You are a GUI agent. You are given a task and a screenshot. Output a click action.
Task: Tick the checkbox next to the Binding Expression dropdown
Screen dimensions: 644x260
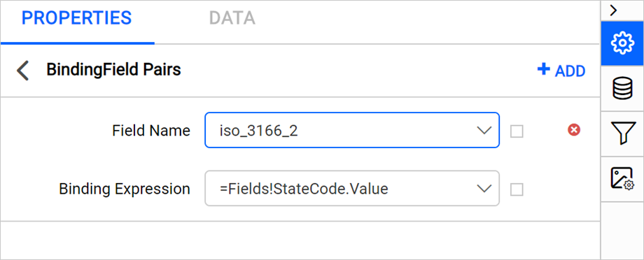point(517,189)
